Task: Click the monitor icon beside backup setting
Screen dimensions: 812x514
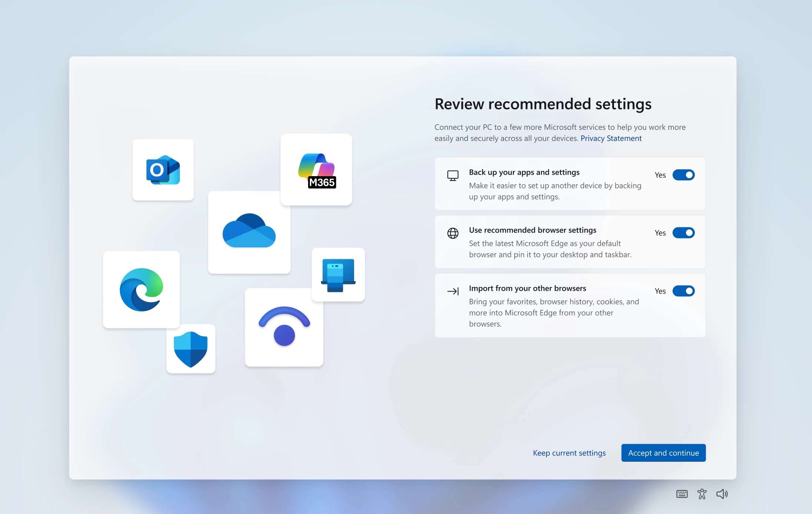Action: pos(452,175)
